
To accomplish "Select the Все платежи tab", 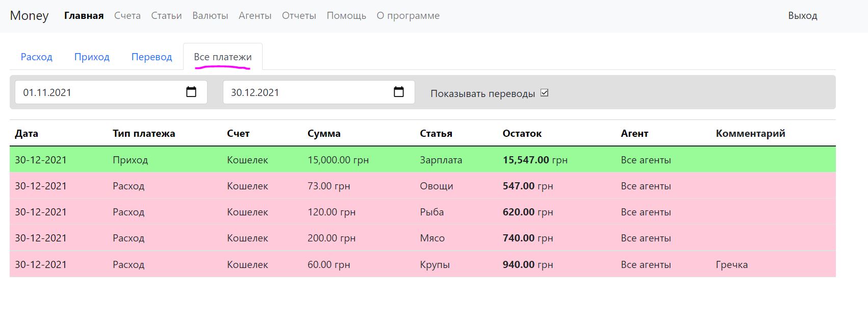I will click(223, 57).
